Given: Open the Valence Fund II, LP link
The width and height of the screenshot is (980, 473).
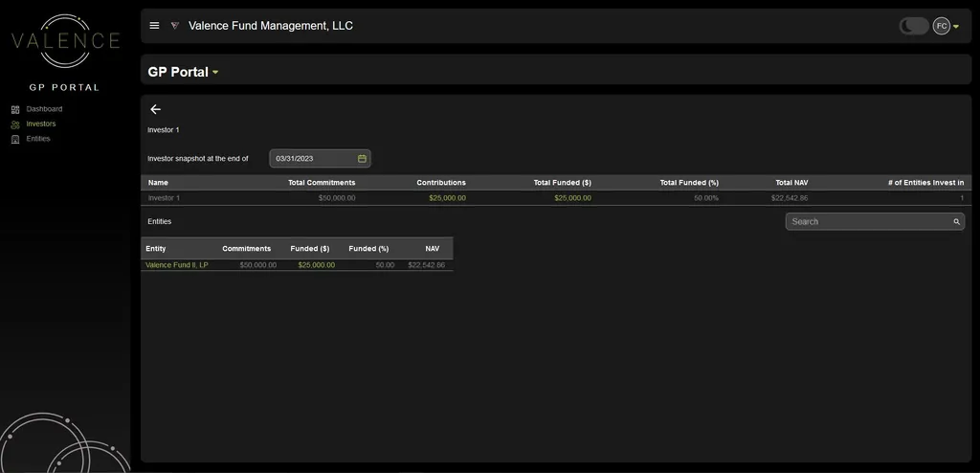Looking at the screenshot, I should 177,265.
